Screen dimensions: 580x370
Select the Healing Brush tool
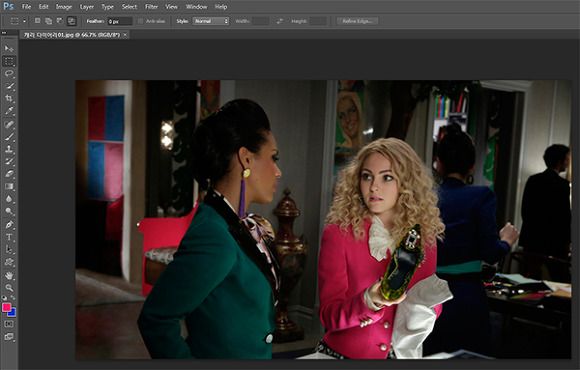tap(9, 124)
